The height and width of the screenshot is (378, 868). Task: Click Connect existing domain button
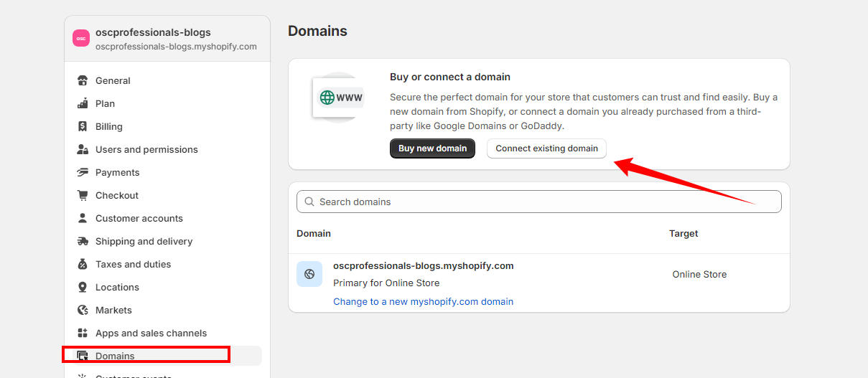point(546,148)
